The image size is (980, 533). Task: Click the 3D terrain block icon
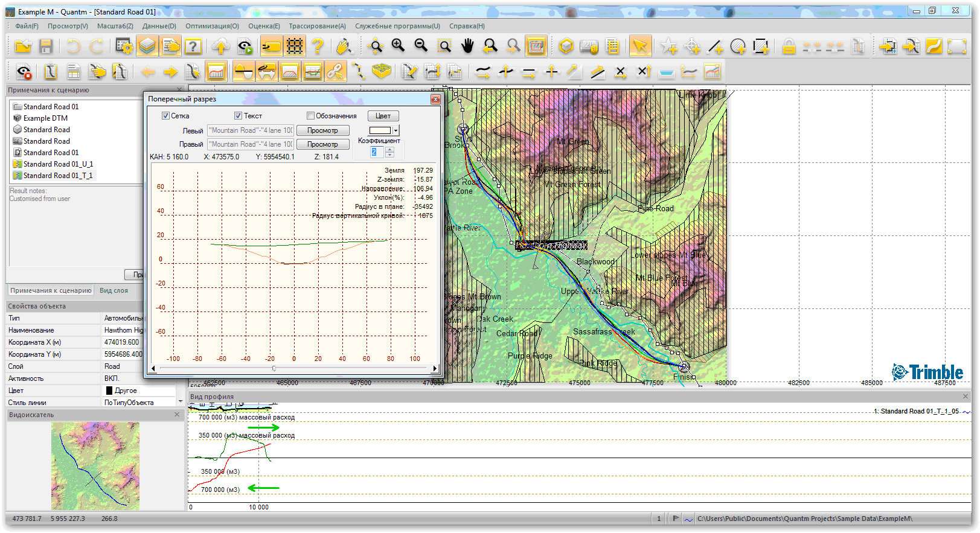pos(381,72)
